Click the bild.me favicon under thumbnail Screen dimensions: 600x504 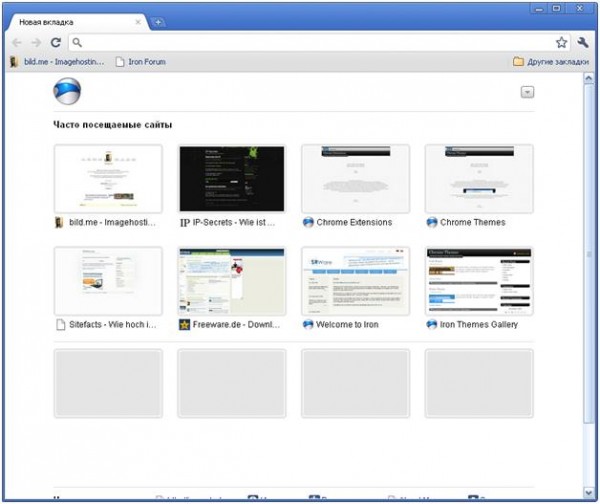click(59, 222)
